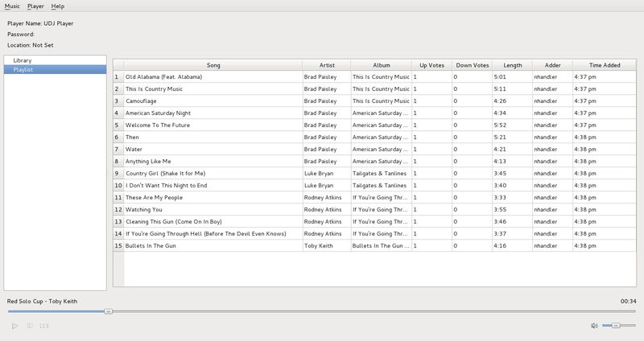Screen dimensions: 644x341
Task: Select song "Country Girl (Shake It for Me)"
Action: click(166, 173)
